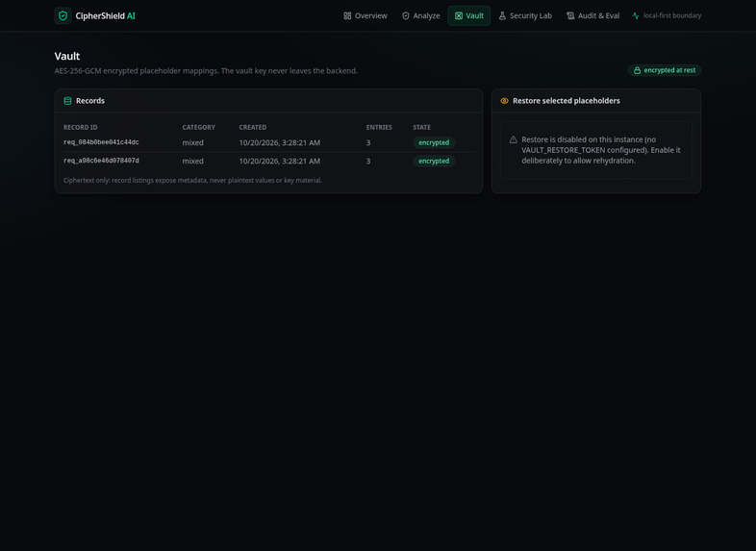
Task: Click the eye icon beside Restore selected placeholders
Action: [x=504, y=101]
